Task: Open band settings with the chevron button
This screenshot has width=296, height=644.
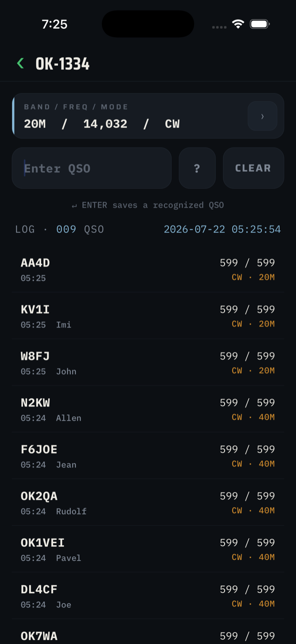Action: tap(262, 116)
